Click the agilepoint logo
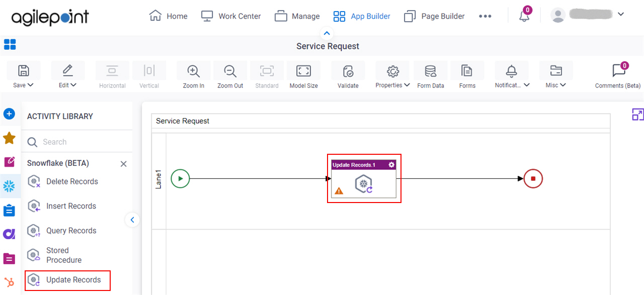The height and width of the screenshot is (295, 644). point(50,17)
